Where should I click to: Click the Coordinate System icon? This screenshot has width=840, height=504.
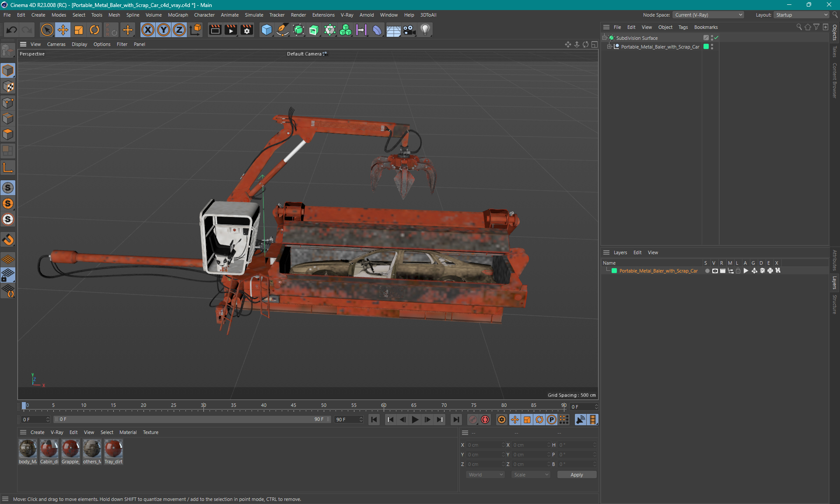(196, 30)
